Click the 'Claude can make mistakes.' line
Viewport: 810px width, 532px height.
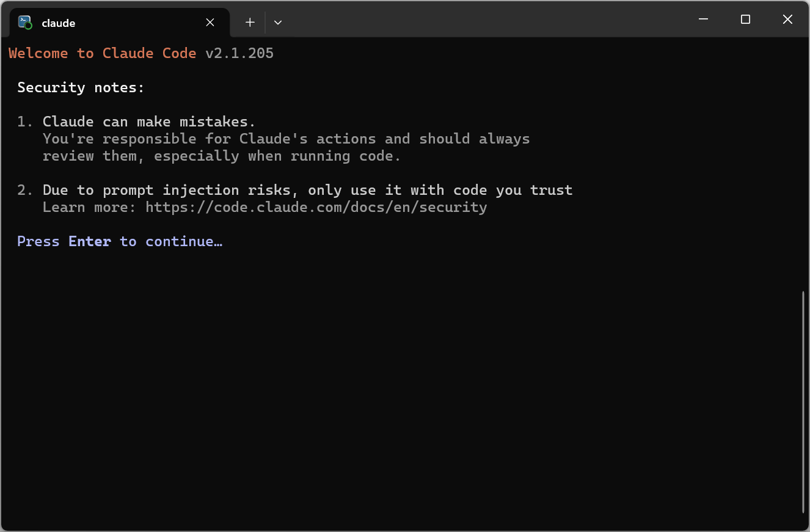tap(149, 122)
